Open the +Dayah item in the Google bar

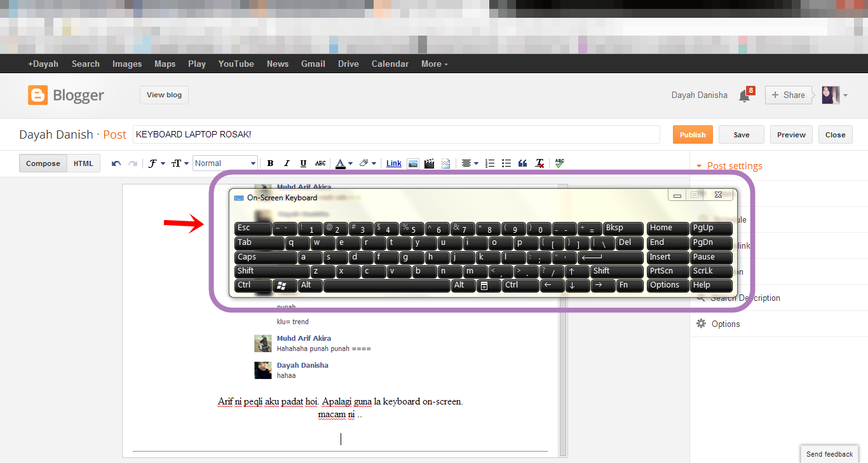(43, 64)
